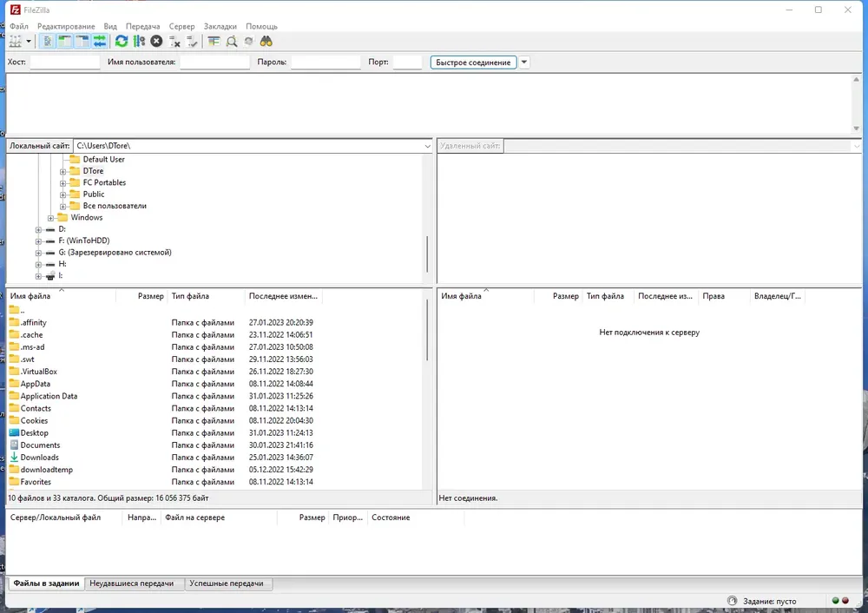The width and height of the screenshot is (868, 613).
Task: Open the Закладки menu
Action: coord(220,26)
